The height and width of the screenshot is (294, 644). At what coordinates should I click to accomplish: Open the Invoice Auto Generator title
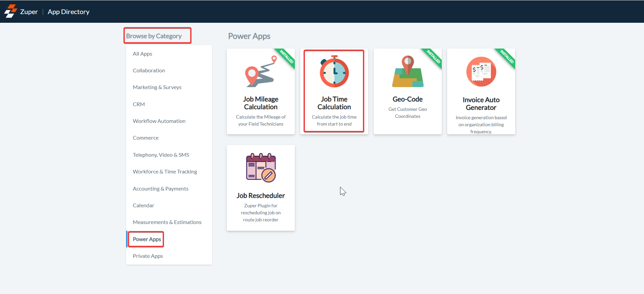click(481, 103)
